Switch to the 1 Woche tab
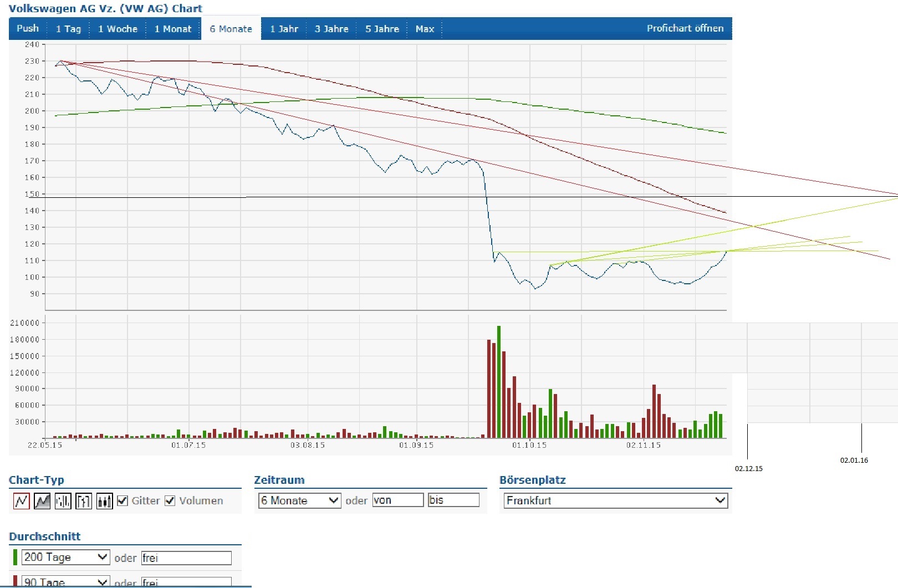898x588 pixels. point(118,29)
